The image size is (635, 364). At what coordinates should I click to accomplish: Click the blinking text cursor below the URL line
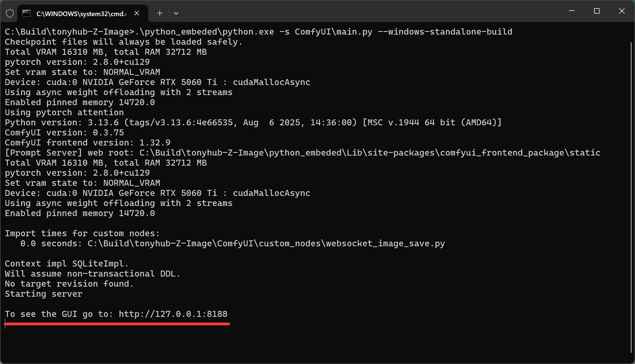5,324
